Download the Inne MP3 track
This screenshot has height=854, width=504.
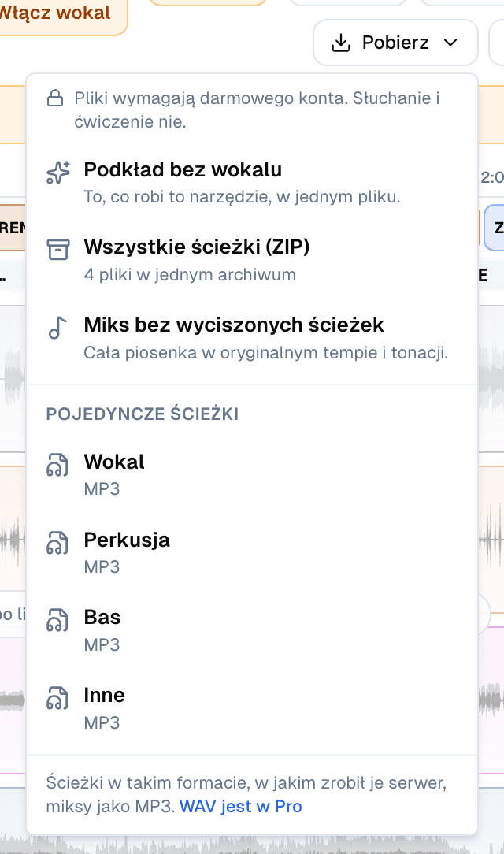pos(252,708)
